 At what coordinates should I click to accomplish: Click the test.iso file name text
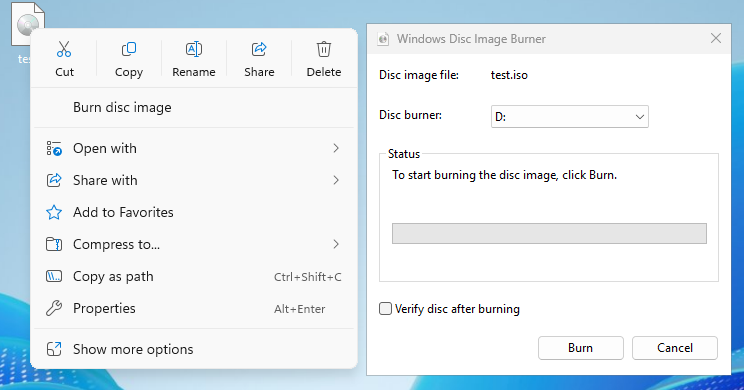[x=509, y=75]
